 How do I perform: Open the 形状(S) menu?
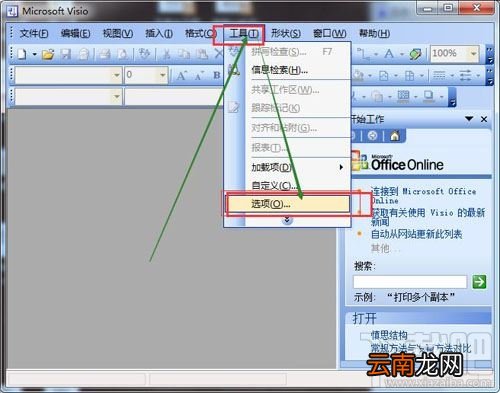coord(286,33)
